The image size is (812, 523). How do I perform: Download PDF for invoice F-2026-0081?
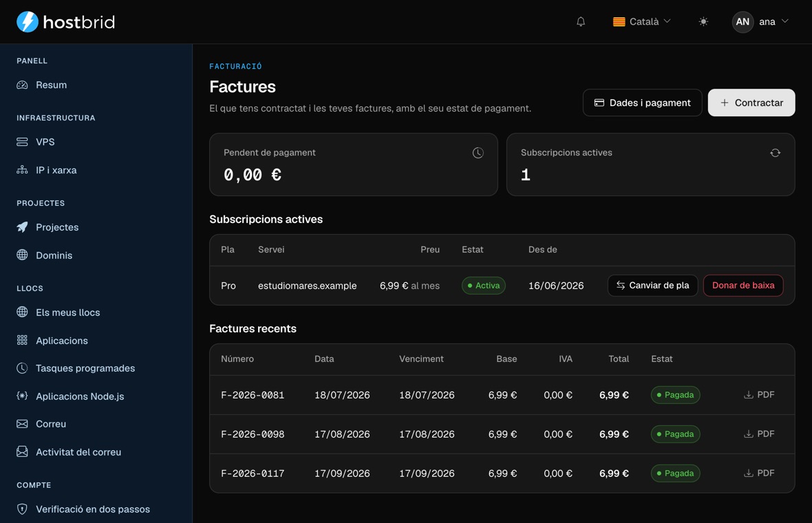pos(759,394)
